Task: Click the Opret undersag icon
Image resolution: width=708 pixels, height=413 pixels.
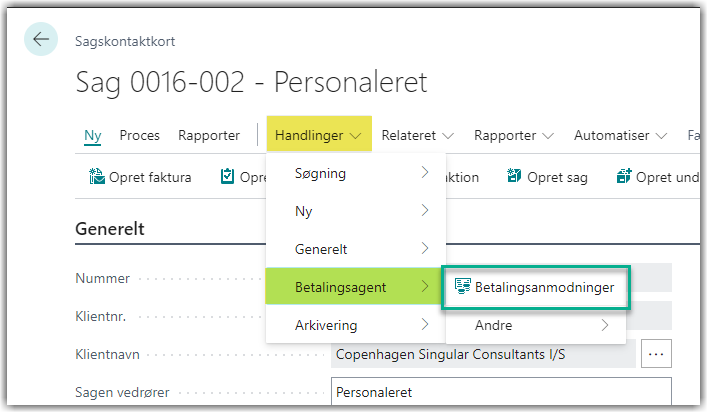Action: (624, 176)
